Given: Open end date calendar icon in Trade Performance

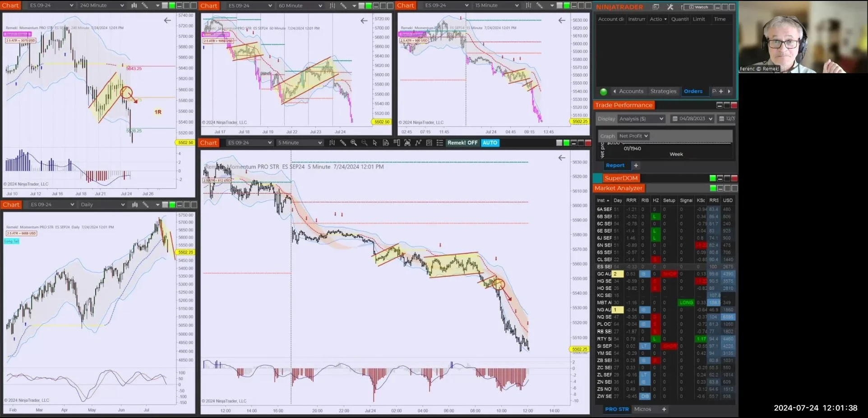Looking at the screenshot, I should click(x=722, y=119).
